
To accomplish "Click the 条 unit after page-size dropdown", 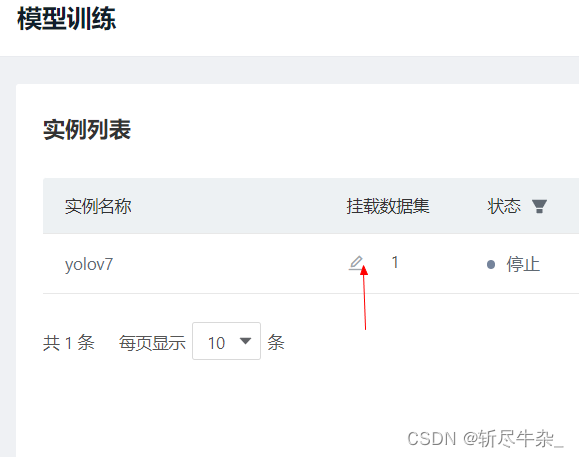I will [276, 343].
